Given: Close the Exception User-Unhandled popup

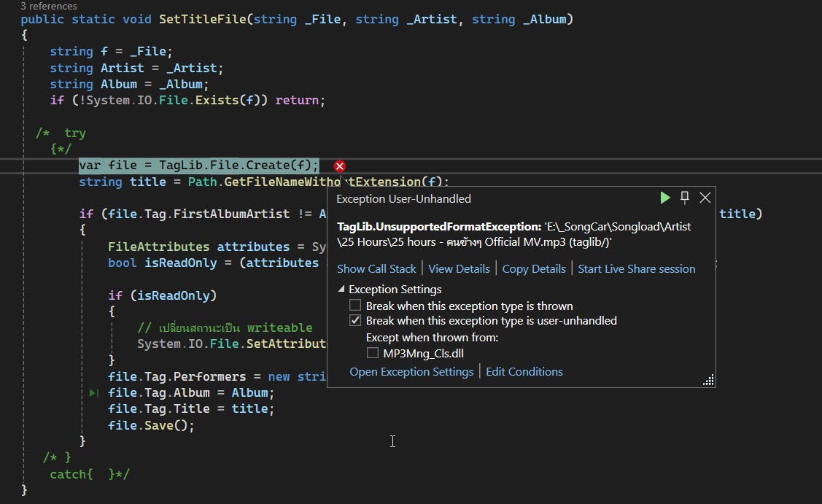Looking at the screenshot, I should point(705,198).
